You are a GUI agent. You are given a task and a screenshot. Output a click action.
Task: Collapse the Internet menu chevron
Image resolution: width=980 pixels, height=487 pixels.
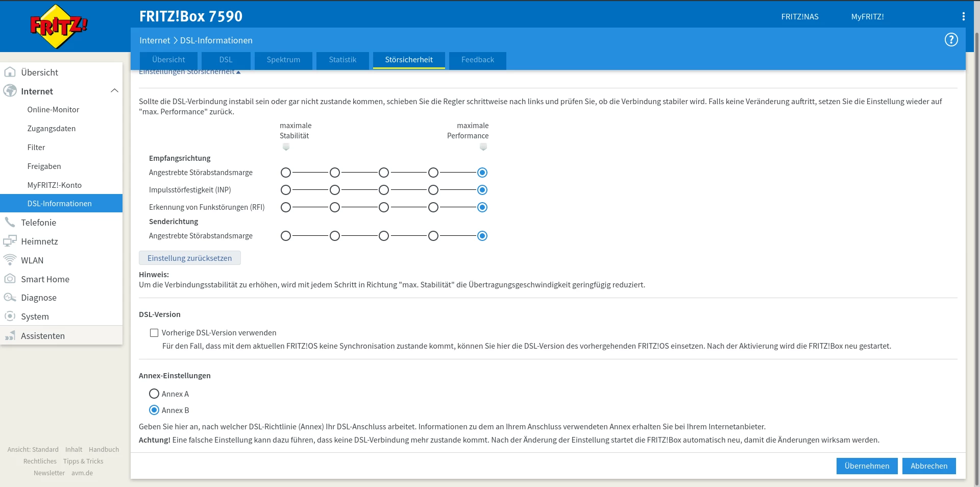pos(114,91)
